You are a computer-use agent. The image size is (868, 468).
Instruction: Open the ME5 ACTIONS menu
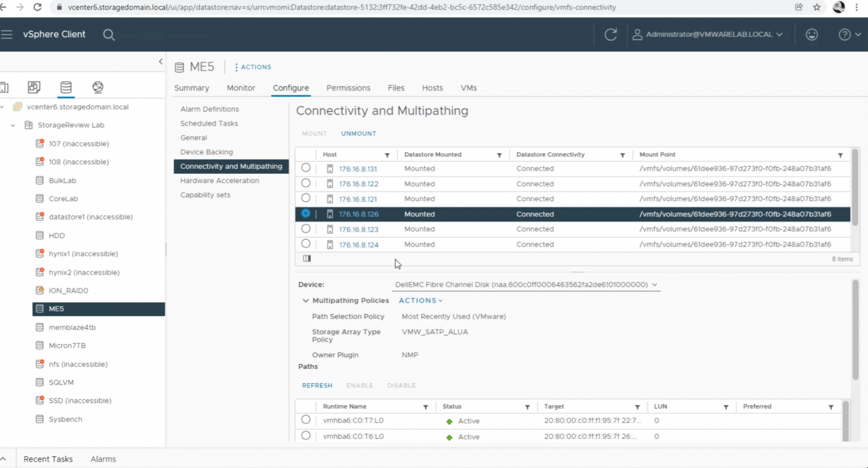(253, 67)
